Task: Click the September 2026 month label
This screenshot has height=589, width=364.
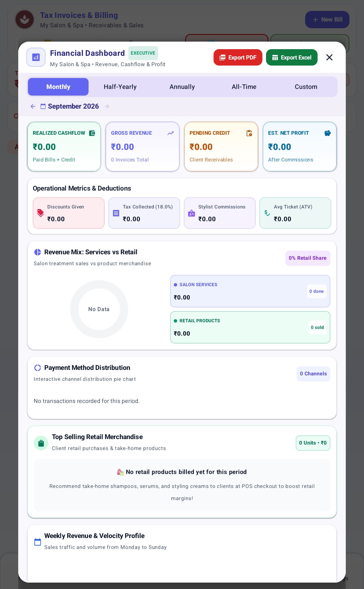Action: 73,106
